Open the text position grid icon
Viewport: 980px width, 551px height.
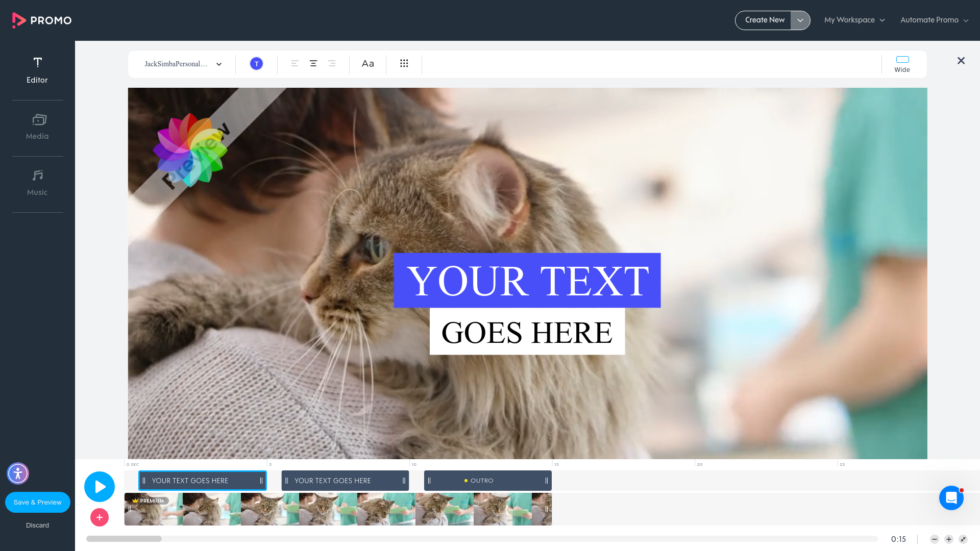coord(404,63)
